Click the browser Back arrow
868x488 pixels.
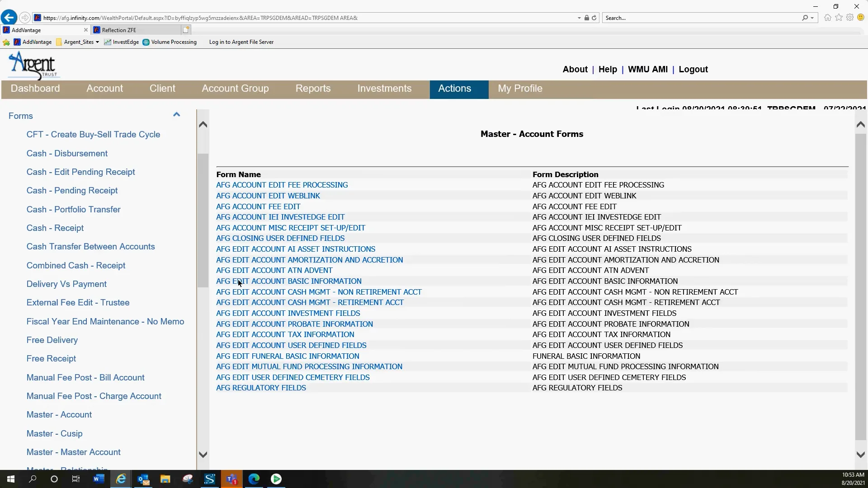9,17
